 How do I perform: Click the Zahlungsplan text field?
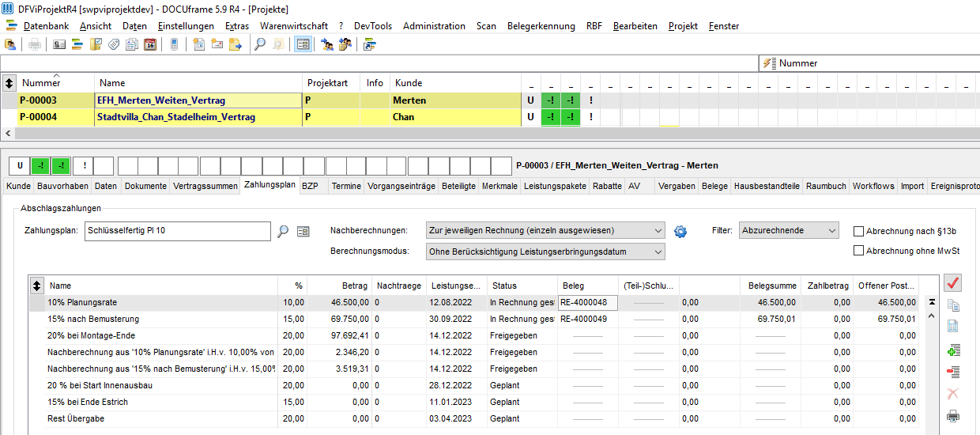click(x=178, y=231)
